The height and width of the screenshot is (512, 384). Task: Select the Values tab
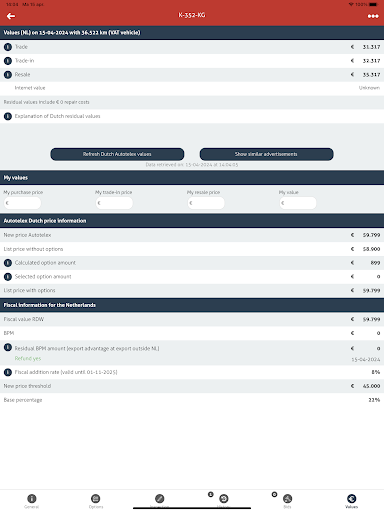tap(351, 501)
